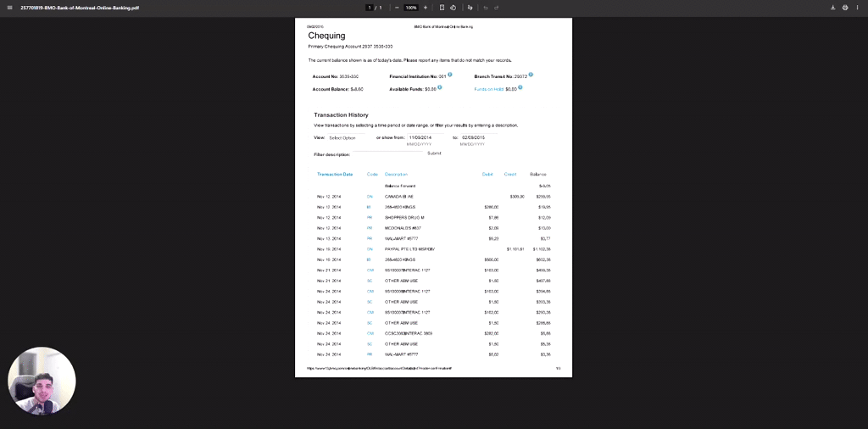The image size is (868, 429).
Task: Click CM code in CCSC2083INTERAC row
Action: tap(370, 333)
